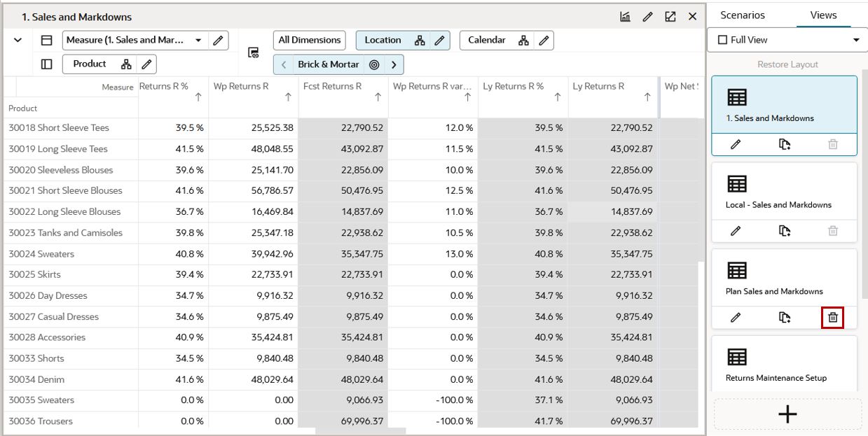Collapse the dimension toolbar with the chevron

[x=18, y=41]
